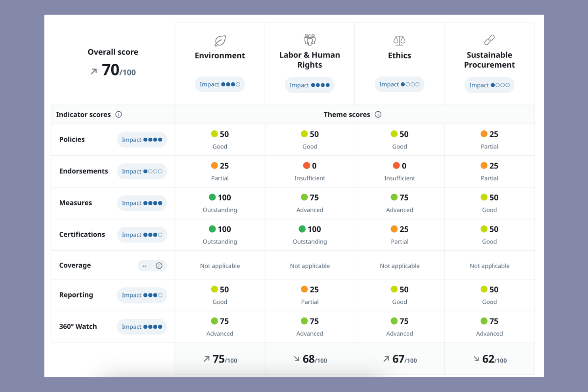Click the Certifications Environment 100 Outstanding cell

220,235
